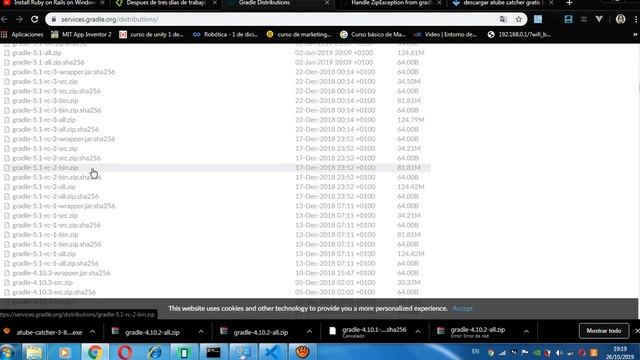This screenshot has width=640, height=360.
Task: Open Visual Studio Code from the taskbar
Action: [272, 352]
